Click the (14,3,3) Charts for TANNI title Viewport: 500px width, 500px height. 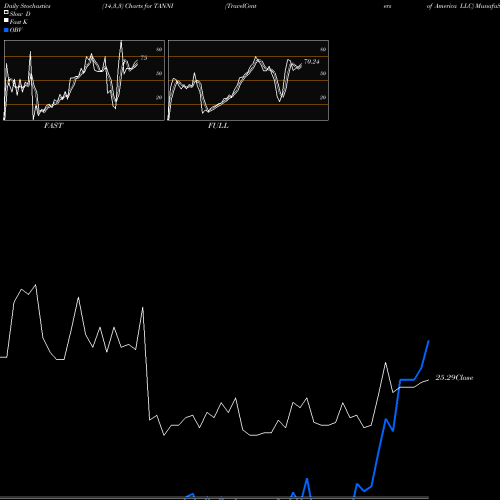point(138,6)
